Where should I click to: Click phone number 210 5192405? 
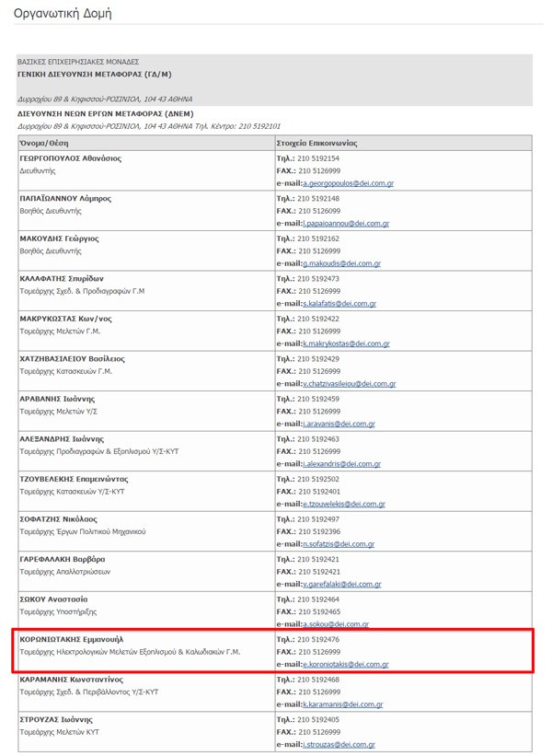point(318,719)
